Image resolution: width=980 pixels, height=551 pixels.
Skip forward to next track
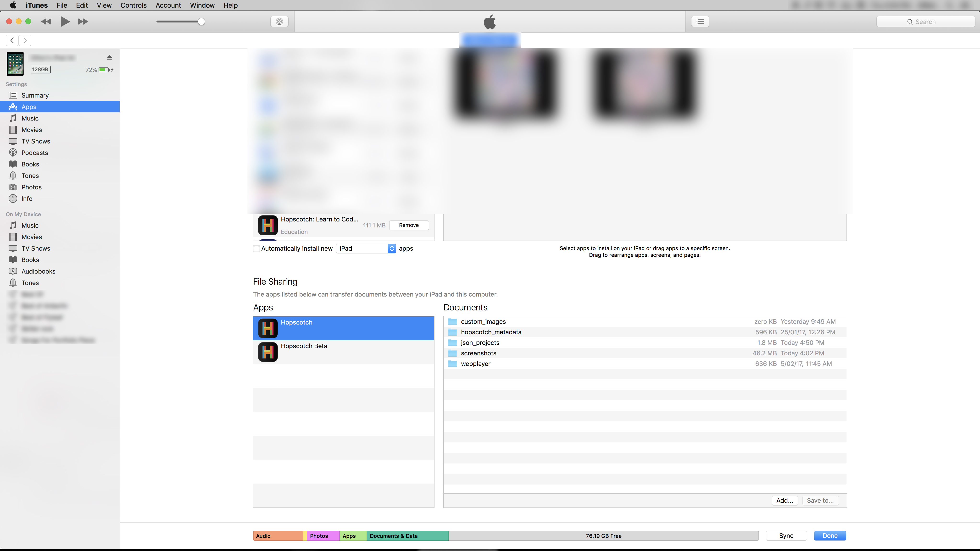(83, 22)
